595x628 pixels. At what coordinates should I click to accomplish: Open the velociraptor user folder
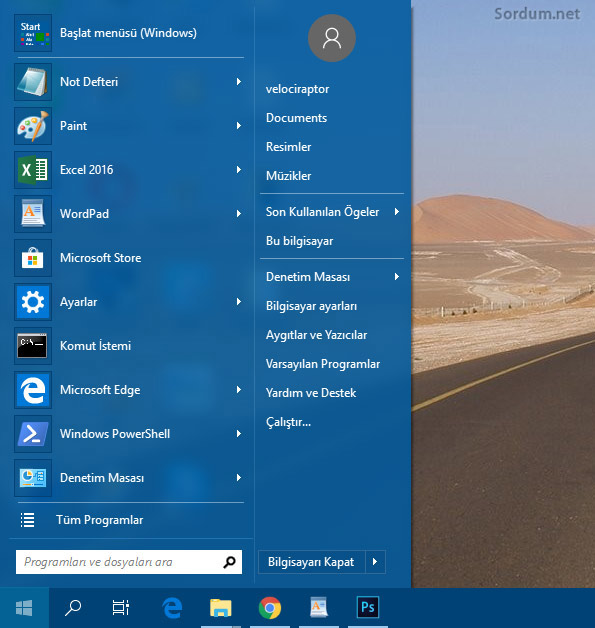pos(298,89)
